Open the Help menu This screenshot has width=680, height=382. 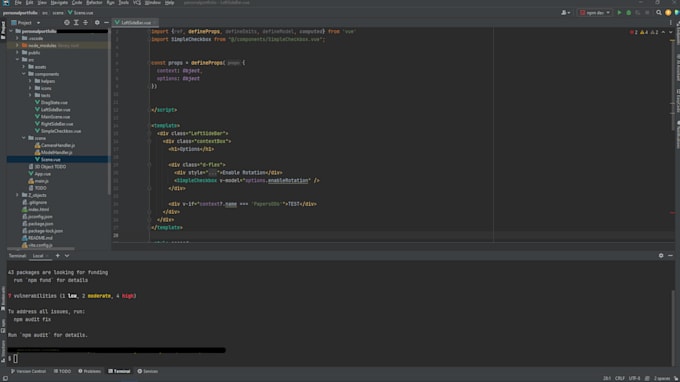point(170,3)
